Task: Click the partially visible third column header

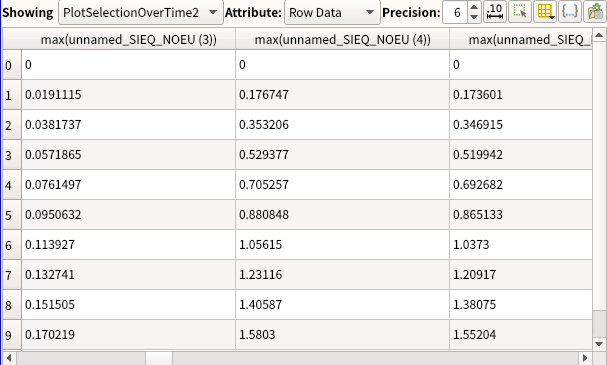Action: coord(521,39)
